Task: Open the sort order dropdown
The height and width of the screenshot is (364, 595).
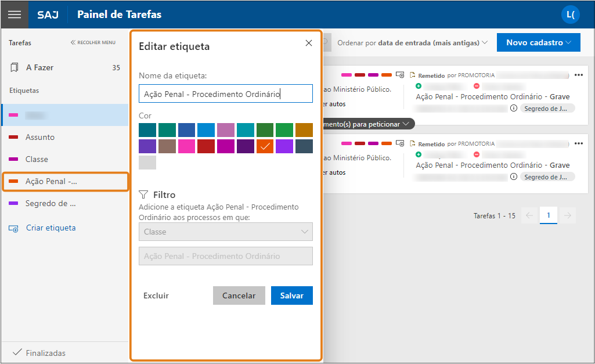Action: click(412, 42)
